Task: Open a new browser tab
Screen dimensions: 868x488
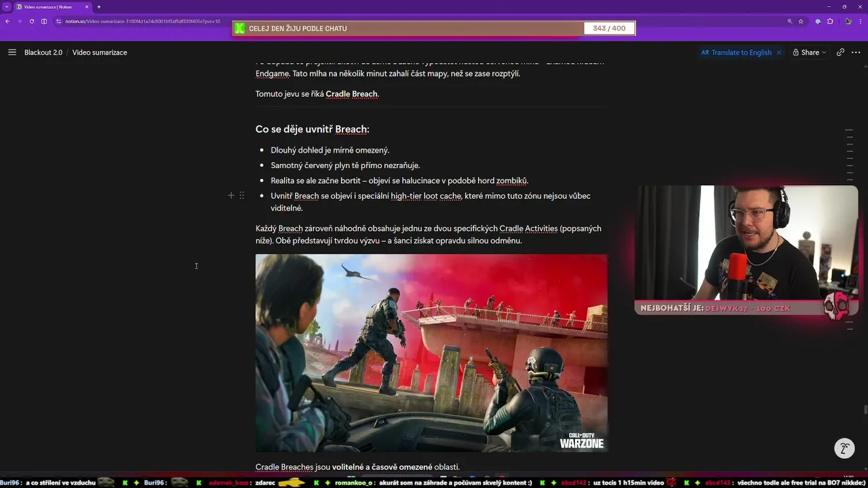Action: click(99, 7)
